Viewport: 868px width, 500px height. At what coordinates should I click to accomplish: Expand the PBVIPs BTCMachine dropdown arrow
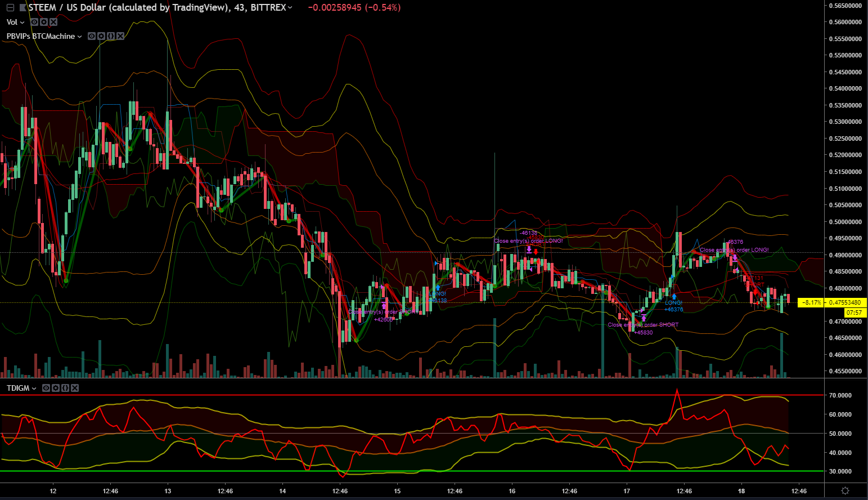point(80,37)
